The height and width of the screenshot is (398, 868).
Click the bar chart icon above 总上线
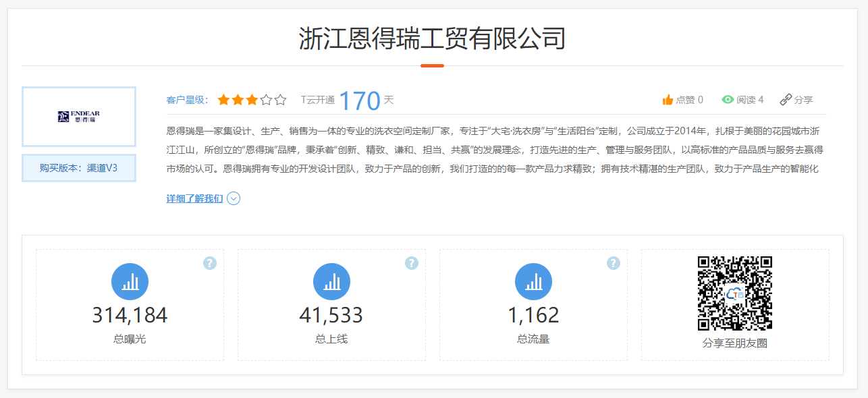tap(331, 282)
